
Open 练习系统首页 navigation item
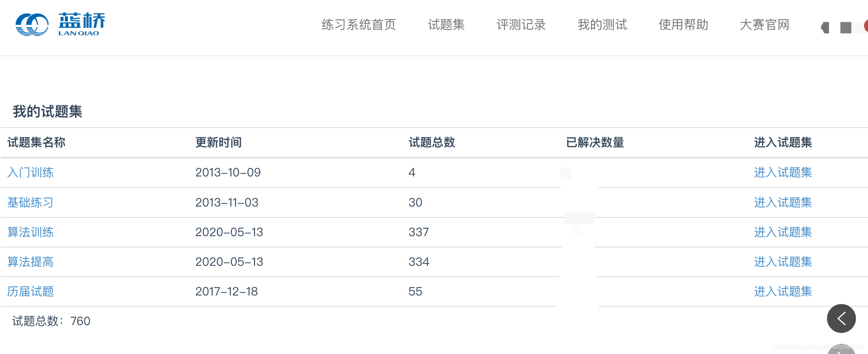click(x=358, y=25)
